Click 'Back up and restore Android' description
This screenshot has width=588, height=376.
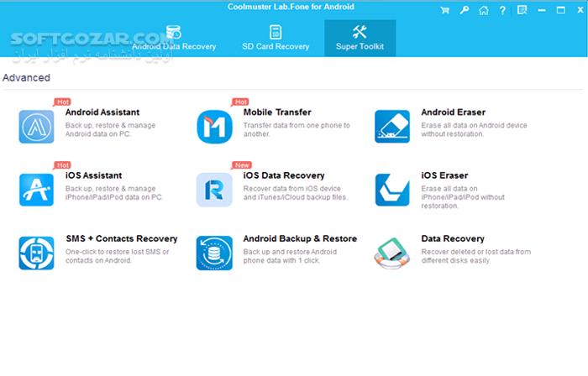(x=291, y=256)
